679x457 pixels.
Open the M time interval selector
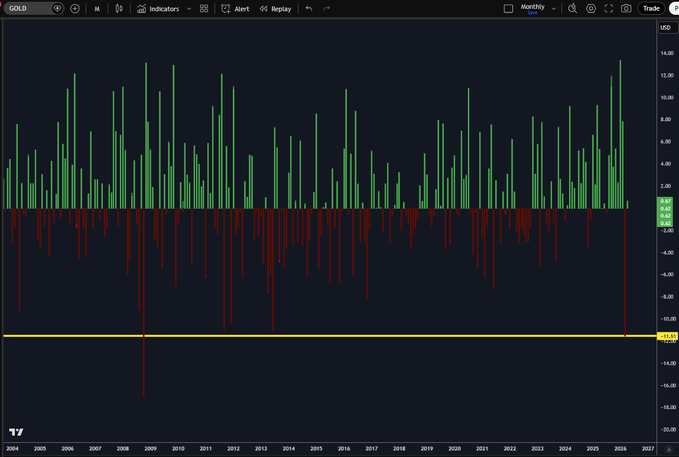coord(97,8)
